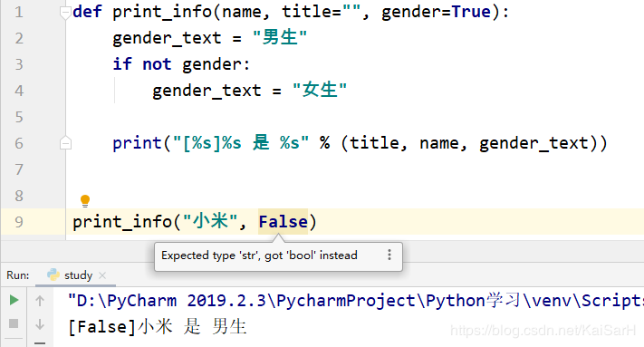Click the yellow lightbulb quick-fix icon

(85, 200)
